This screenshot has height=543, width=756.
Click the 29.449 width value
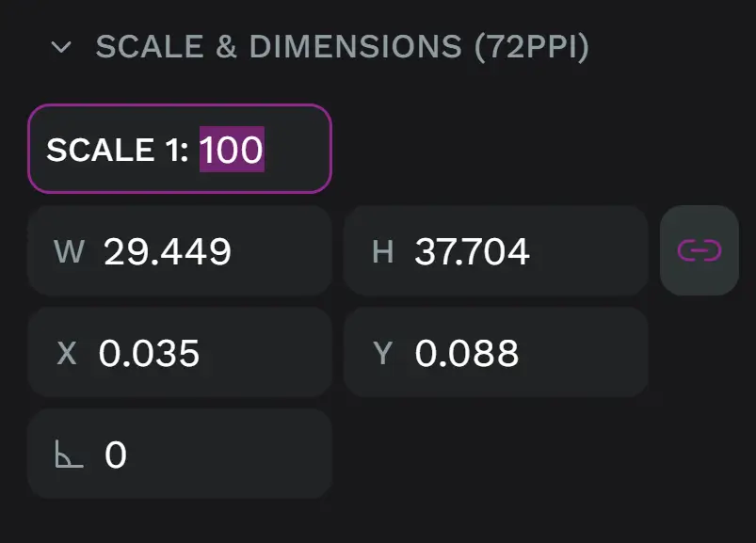click(x=168, y=251)
